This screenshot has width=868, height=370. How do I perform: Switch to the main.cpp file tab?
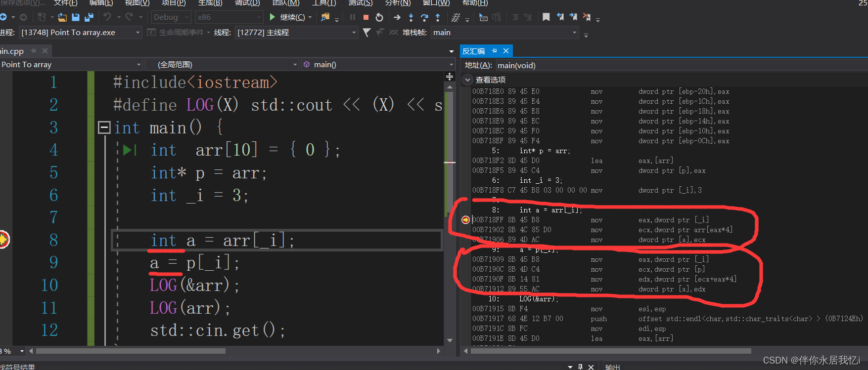[x=12, y=51]
